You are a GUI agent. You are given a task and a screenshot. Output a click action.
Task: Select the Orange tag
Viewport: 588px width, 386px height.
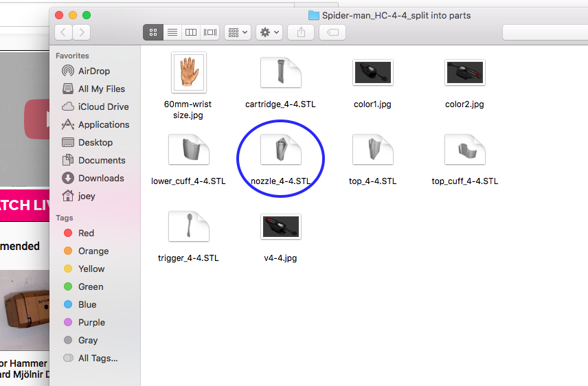87,251
